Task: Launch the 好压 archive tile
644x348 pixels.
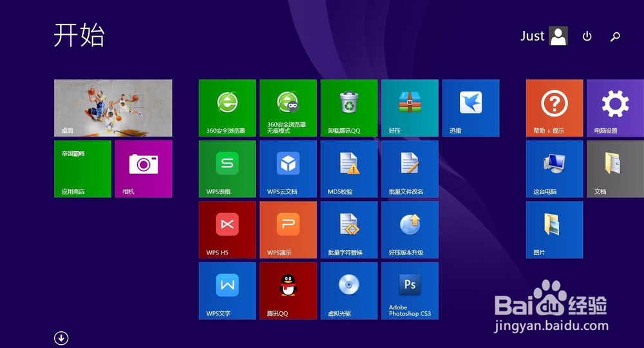Action: 410,108
